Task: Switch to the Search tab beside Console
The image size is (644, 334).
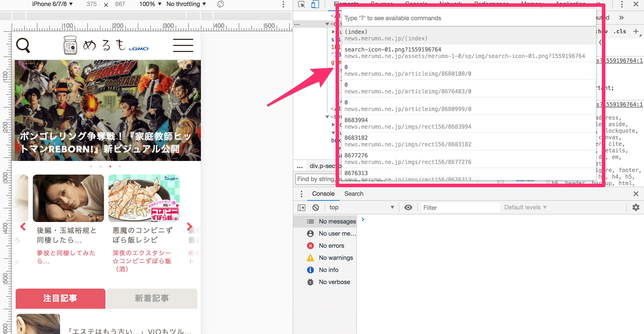Action: tap(354, 194)
